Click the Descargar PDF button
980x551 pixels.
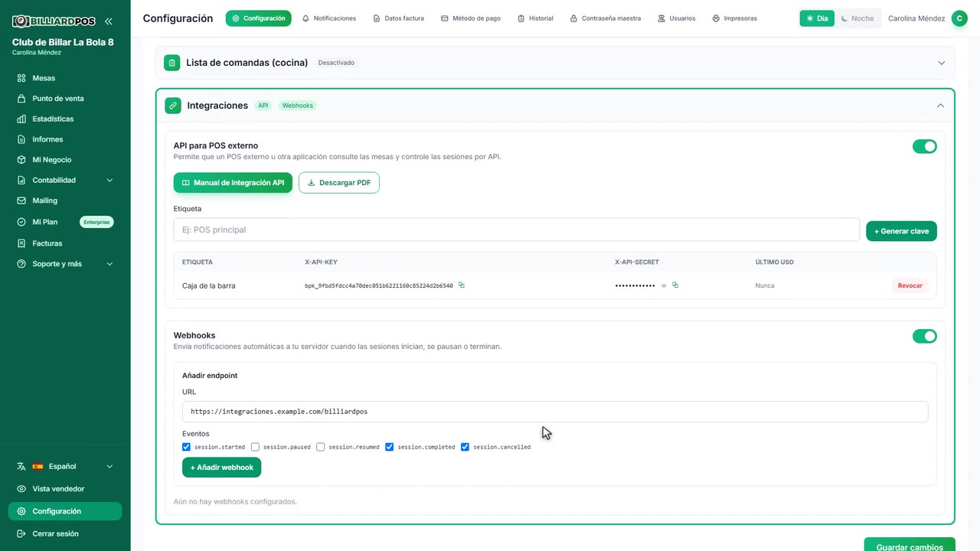[339, 183]
